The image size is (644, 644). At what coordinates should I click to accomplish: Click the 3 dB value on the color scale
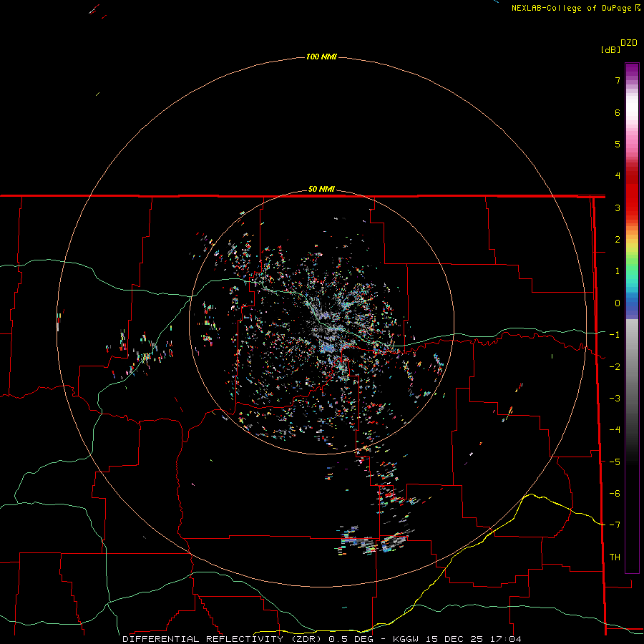pos(618,208)
